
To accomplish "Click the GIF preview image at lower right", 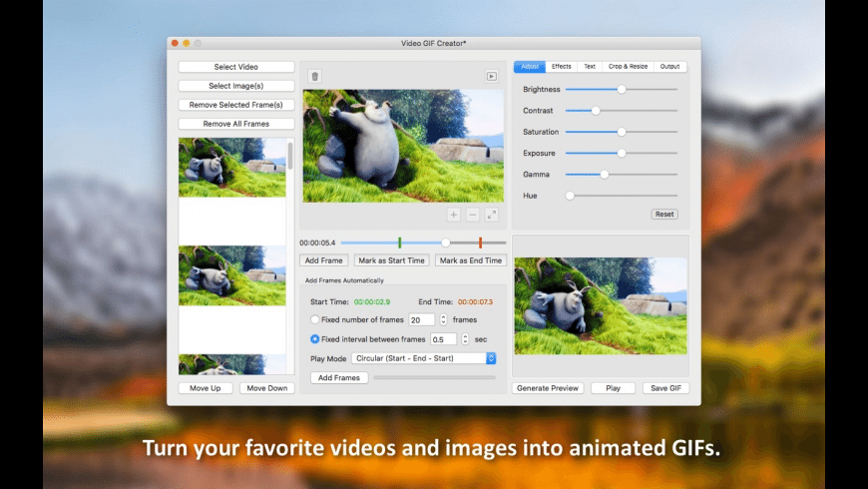I will [x=601, y=305].
